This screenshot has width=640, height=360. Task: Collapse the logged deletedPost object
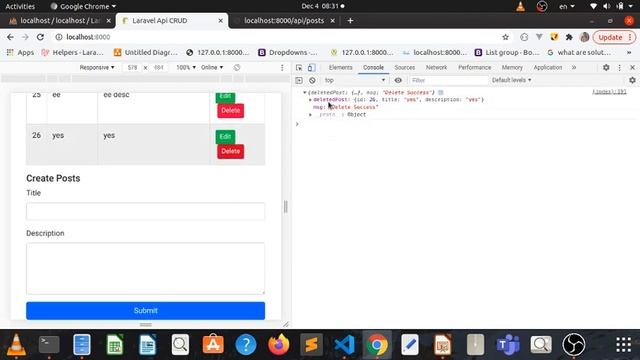tap(304, 93)
